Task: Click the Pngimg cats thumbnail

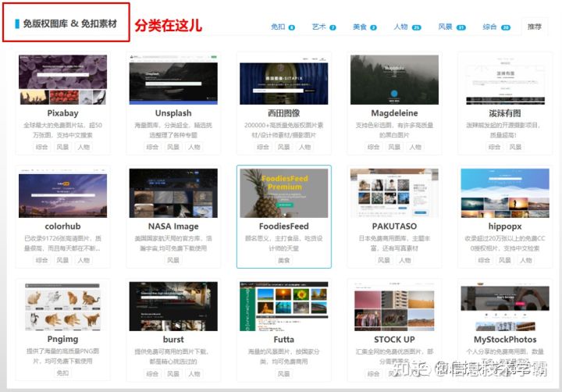Action: point(62,306)
